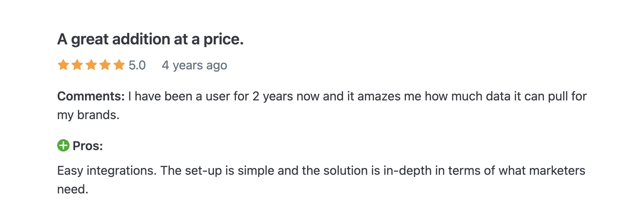
Task: Click the '4 years ago' timestamp
Action: [194, 66]
